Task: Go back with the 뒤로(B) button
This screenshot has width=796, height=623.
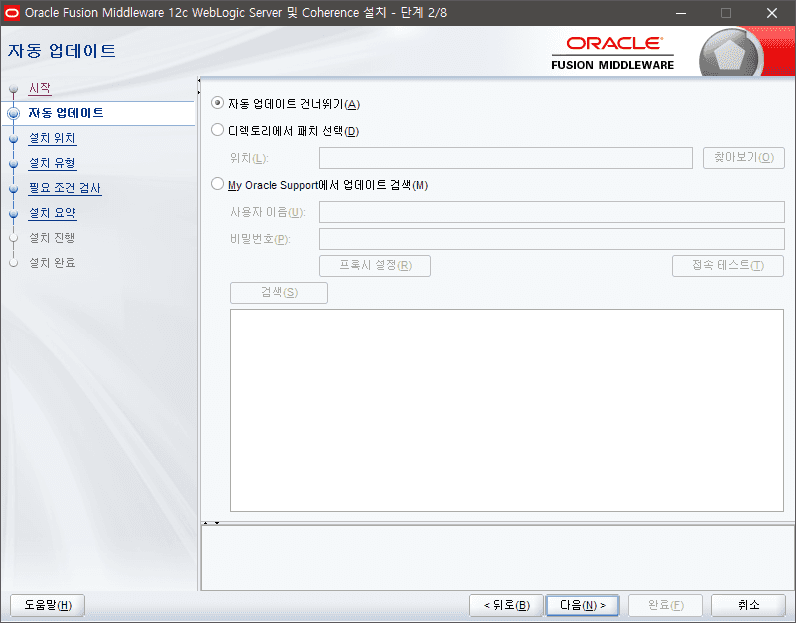Action: 506,605
